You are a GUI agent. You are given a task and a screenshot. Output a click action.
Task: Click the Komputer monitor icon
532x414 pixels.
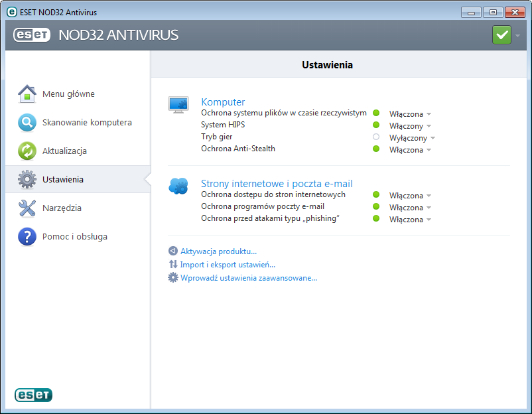pos(178,105)
